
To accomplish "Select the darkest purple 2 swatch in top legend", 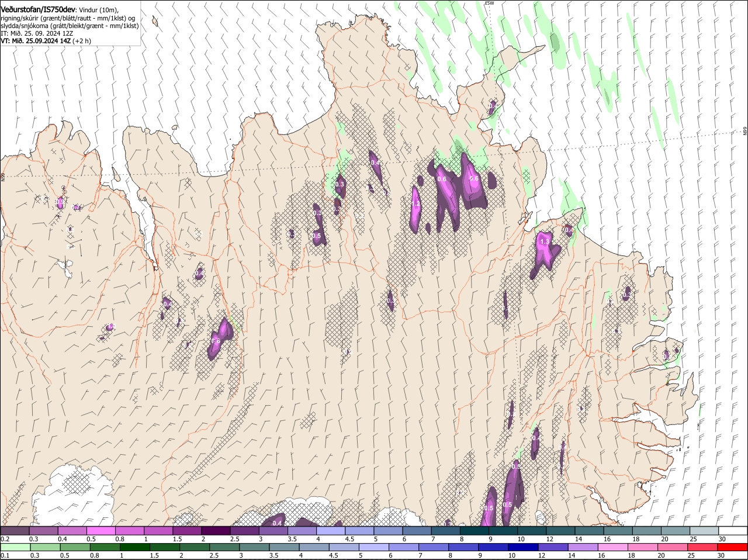I will [x=216, y=531].
